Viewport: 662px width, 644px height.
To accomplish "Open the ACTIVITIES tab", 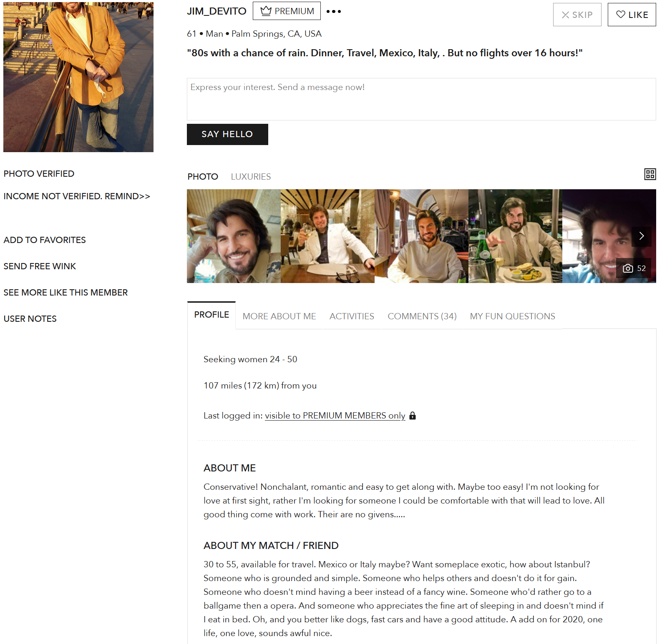I will click(x=352, y=316).
